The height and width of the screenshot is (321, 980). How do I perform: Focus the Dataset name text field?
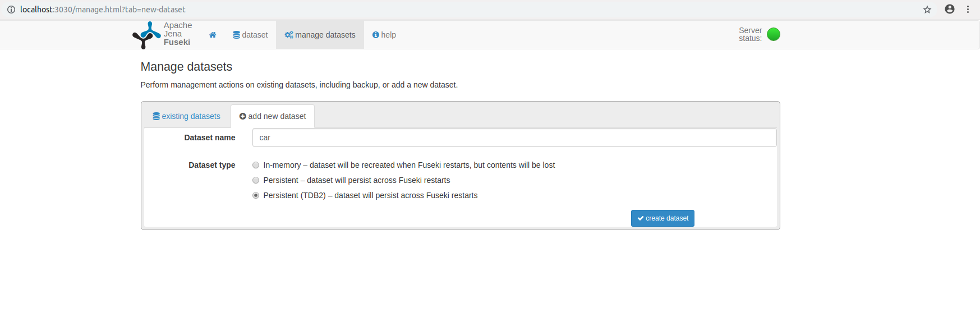coord(514,137)
